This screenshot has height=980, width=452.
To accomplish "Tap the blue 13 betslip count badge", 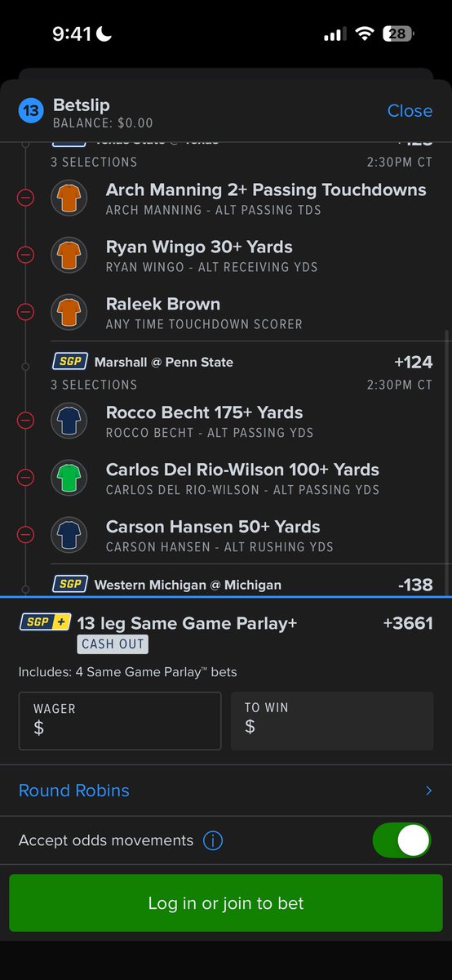I will coord(31,110).
